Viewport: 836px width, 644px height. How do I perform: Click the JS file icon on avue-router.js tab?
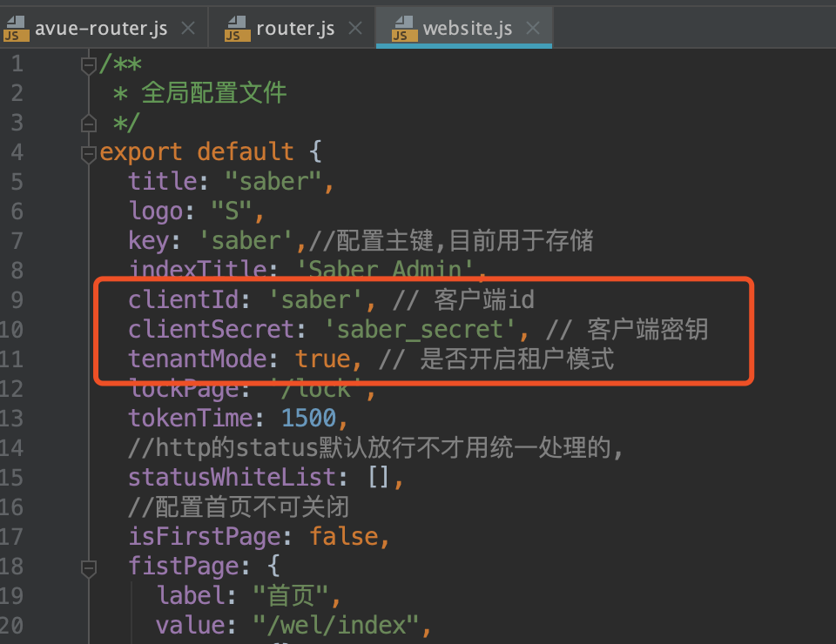point(15,28)
